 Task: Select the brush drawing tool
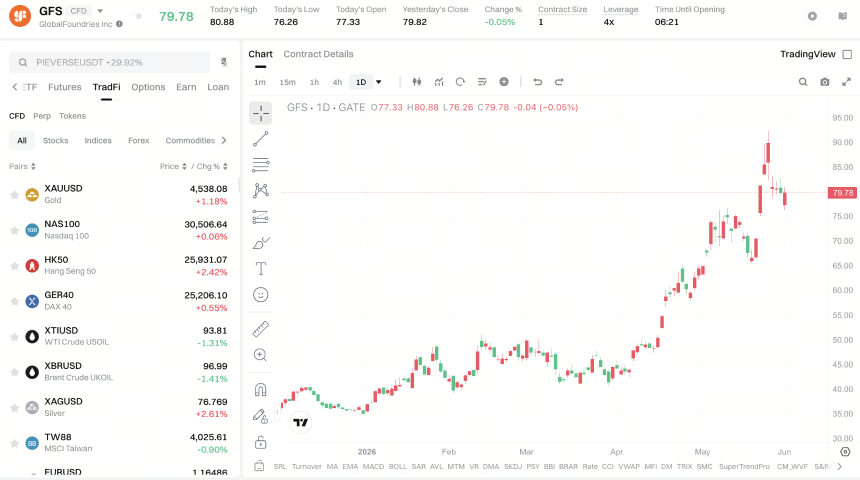(x=261, y=243)
